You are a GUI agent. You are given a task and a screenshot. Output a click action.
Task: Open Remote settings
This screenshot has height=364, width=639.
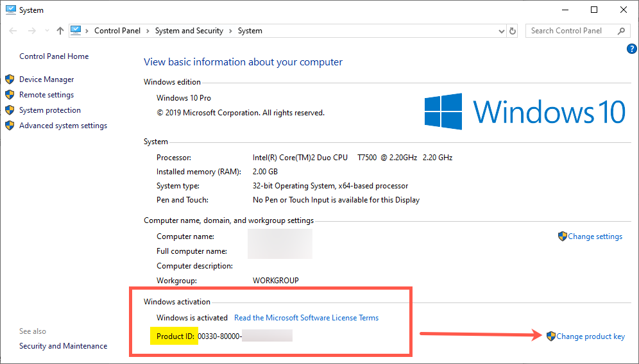coord(46,95)
